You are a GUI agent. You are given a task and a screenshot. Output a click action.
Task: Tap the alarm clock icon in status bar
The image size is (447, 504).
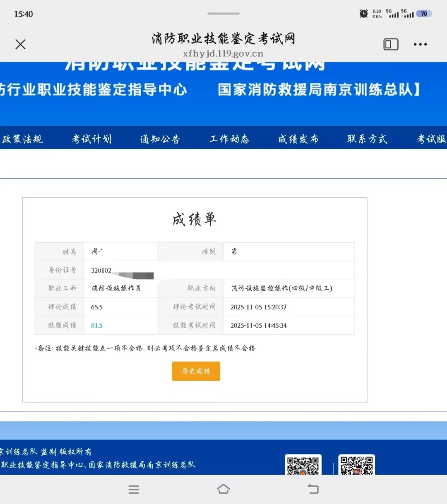point(363,13)
